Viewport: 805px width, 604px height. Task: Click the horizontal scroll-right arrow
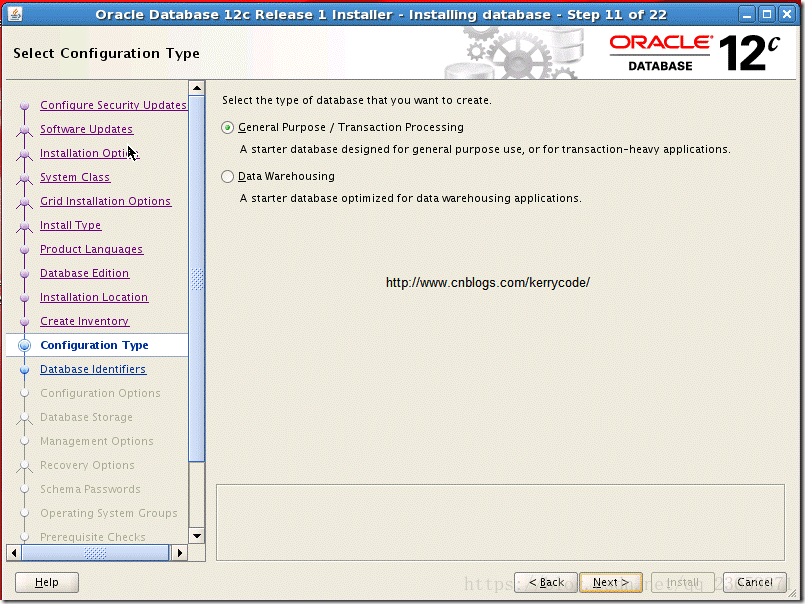(x=179, y=553)
